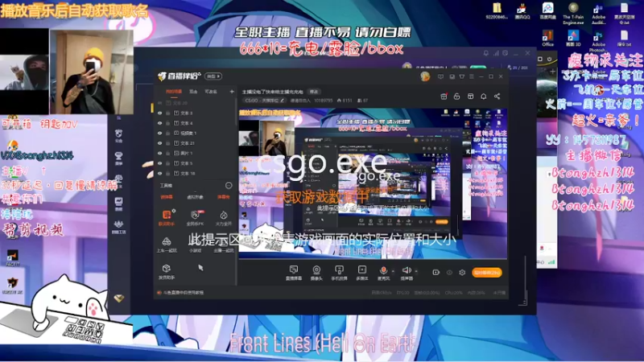Click the 直播伴侣 logo
This screenshot has height=362, width=644.
[x=180, y=76]
